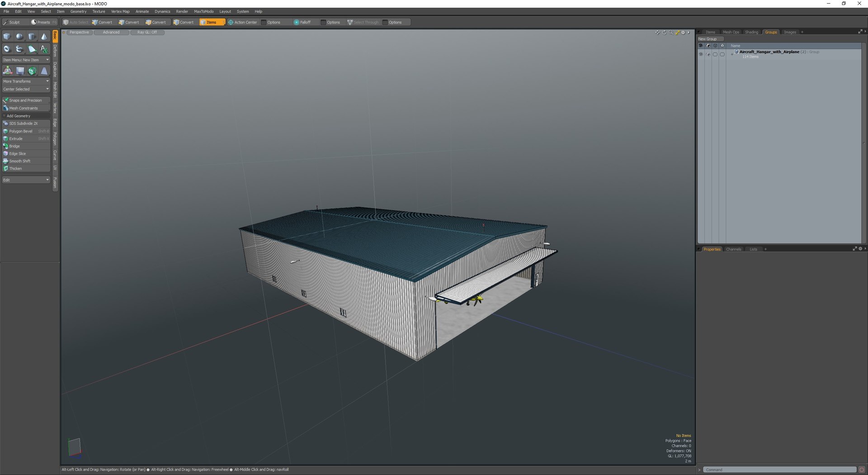Activate the Bridge tool

click(26, 146)
